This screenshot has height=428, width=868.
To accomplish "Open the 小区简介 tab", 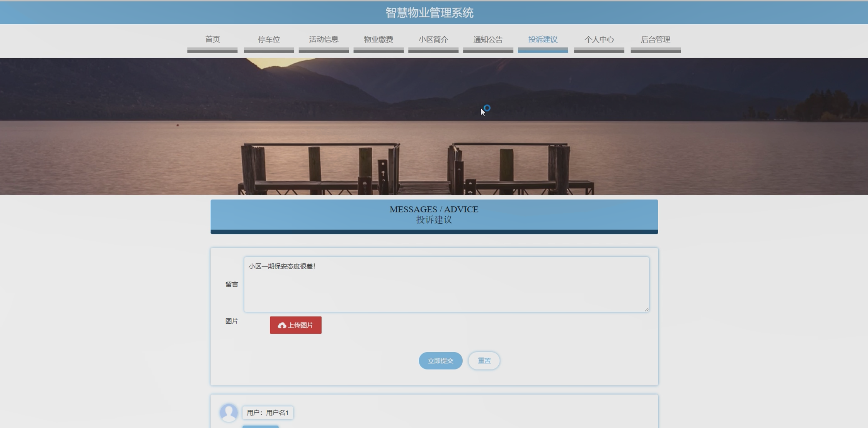I will tap(433, 40).
